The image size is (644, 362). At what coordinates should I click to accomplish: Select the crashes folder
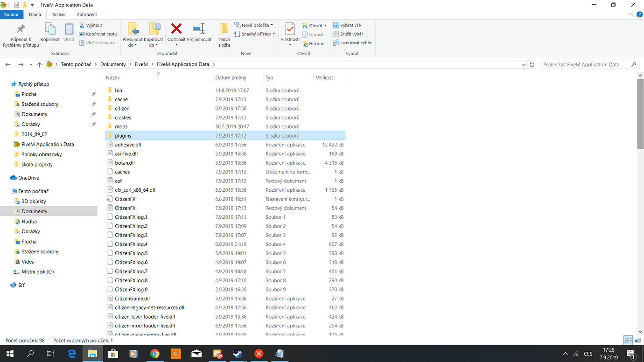click(x=123, y=118)
